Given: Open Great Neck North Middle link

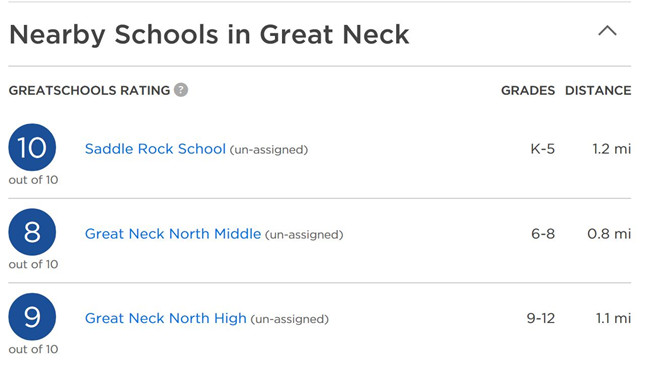Looking at the screenshot, I should tap(173, 233).
